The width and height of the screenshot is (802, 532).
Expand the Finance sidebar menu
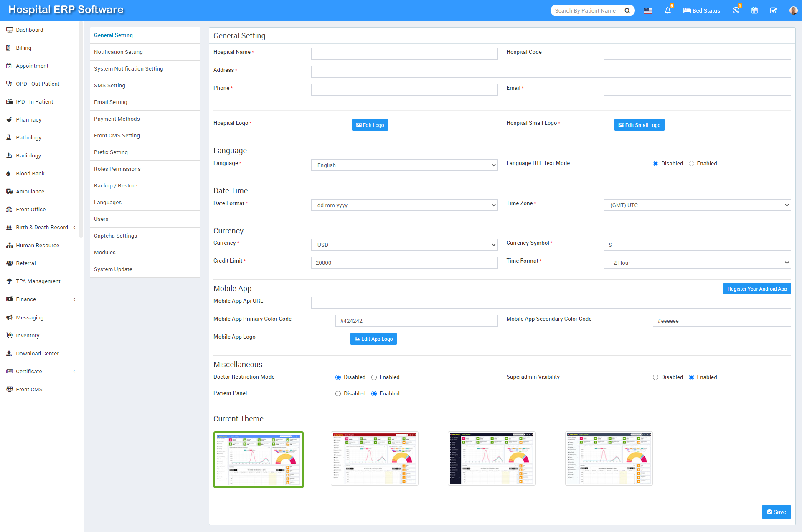point(26,299)
